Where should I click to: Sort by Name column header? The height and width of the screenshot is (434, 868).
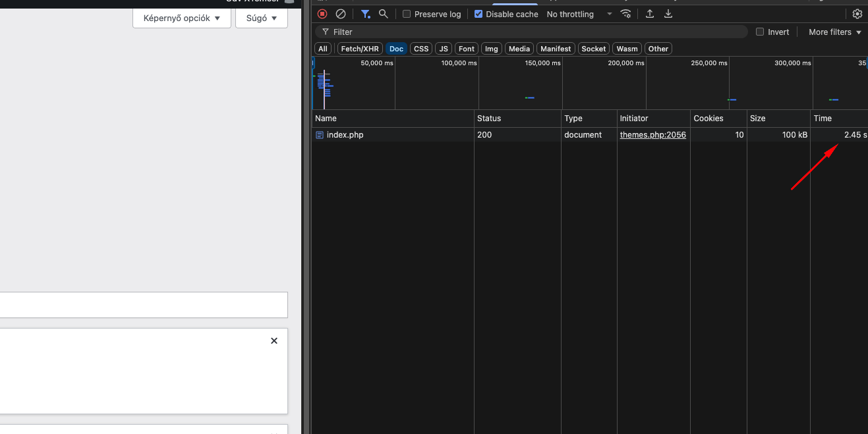pos(393,119)
